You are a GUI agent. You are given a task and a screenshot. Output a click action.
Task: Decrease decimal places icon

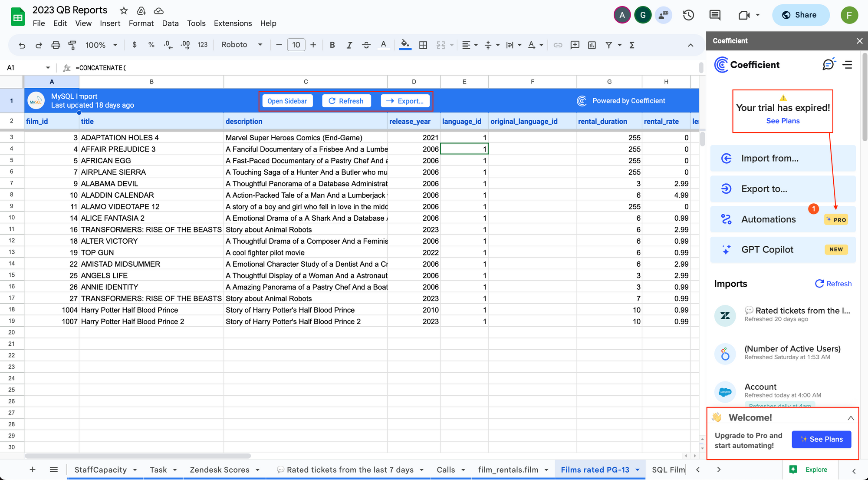(x=168, y=45)
